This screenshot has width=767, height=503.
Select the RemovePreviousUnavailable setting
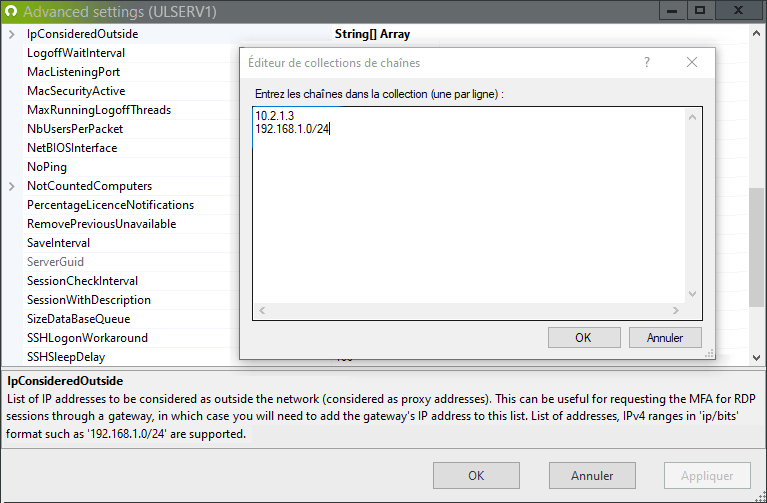(102, 224)
